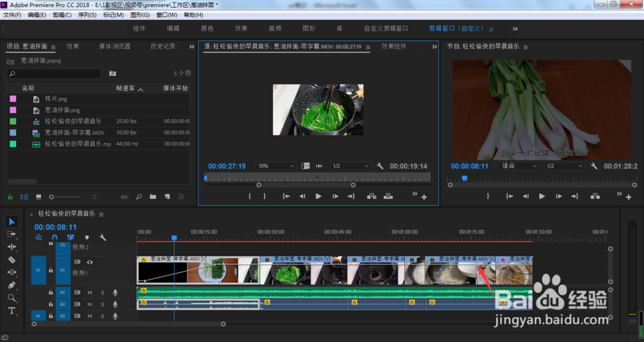This screenshot has width=644, height=342.
Task: Open timeline sequence panel menu icon
Action: 101,214
